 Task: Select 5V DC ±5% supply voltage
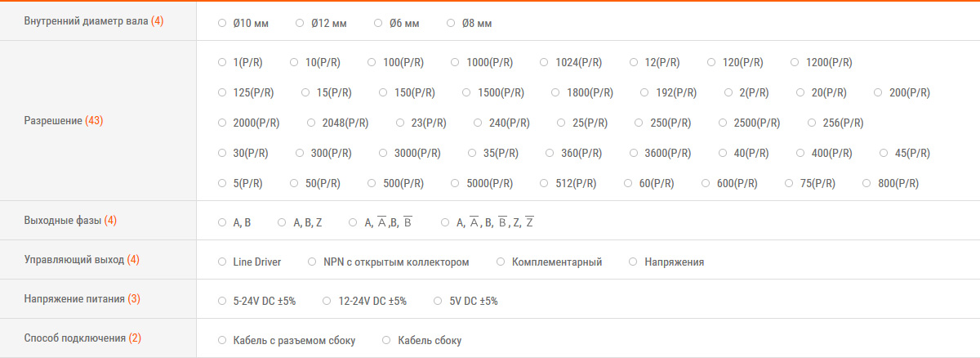coord(438,301)
